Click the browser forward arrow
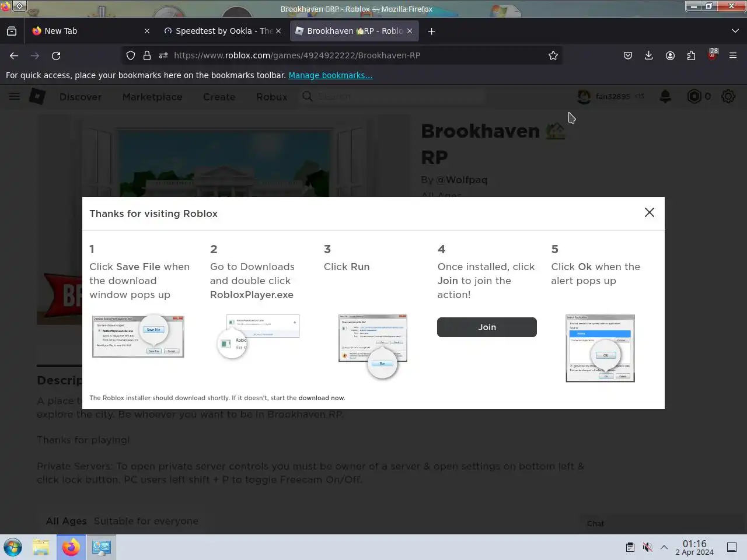 pyautogui.click(x=35, y=55)
